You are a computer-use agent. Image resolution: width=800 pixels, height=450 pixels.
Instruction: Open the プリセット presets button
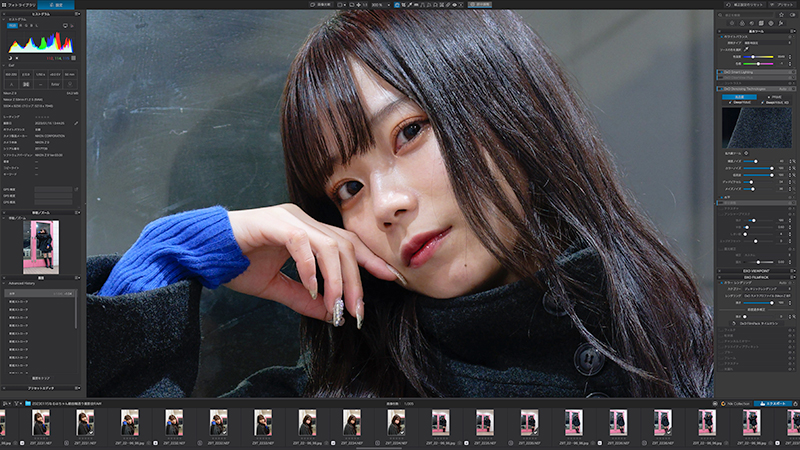tap(783, 5)
